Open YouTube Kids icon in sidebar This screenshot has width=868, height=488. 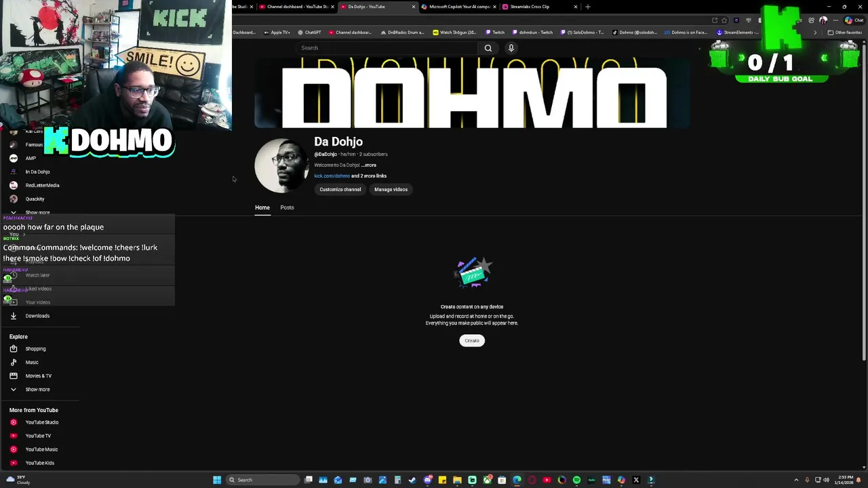[x=13, y=463]
